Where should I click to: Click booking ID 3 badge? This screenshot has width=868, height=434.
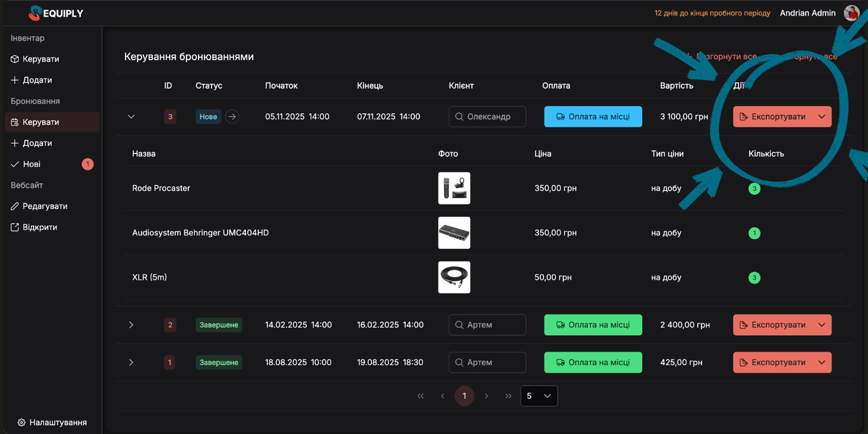tap(170, 117)
